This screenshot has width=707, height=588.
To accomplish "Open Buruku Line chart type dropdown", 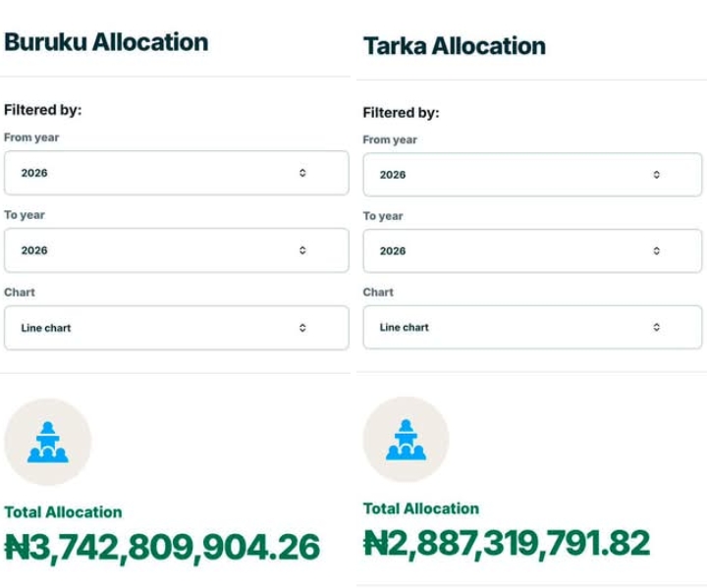I will pos(177,328).
